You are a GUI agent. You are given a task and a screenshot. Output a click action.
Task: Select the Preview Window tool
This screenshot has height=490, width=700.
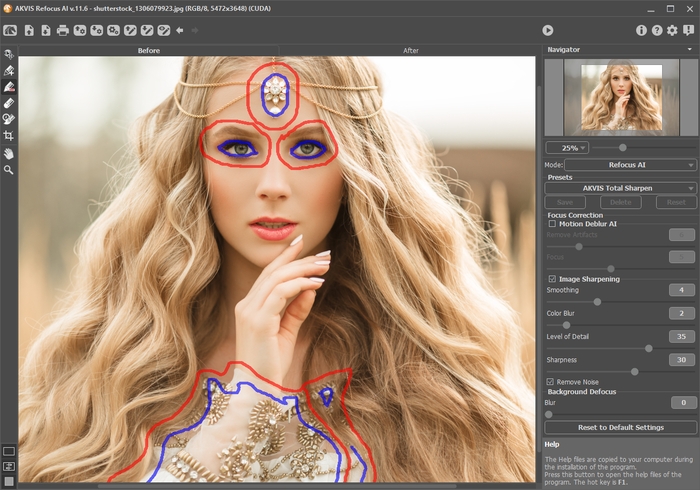click(8, 54)
